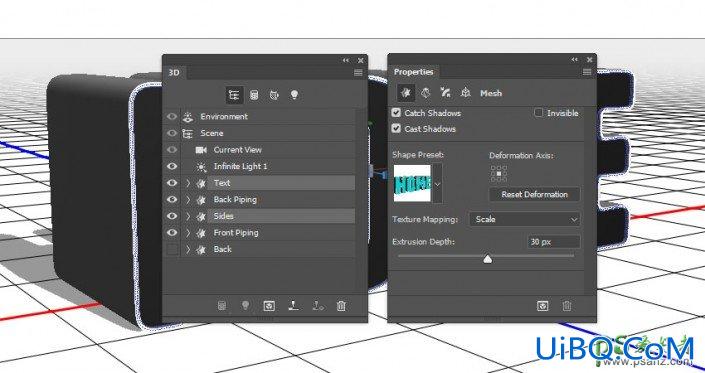Select the Scene row
The image size is (705, 373).
[x=268, y=133]
